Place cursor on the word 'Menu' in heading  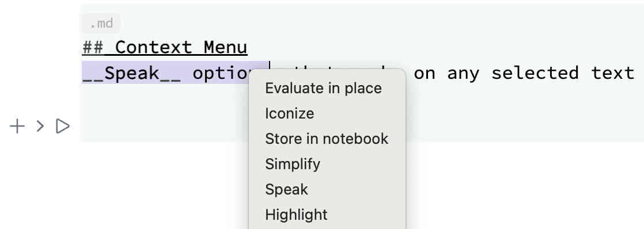[x=225, y=48]
